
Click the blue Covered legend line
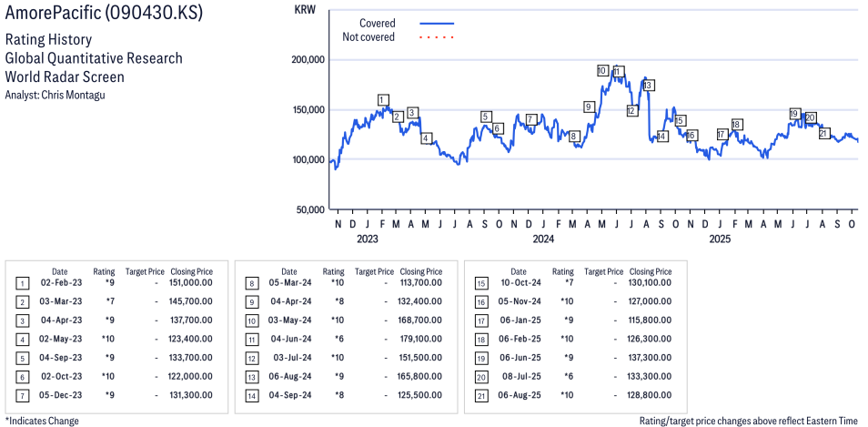pyautogui.click(x=437, y=24)
